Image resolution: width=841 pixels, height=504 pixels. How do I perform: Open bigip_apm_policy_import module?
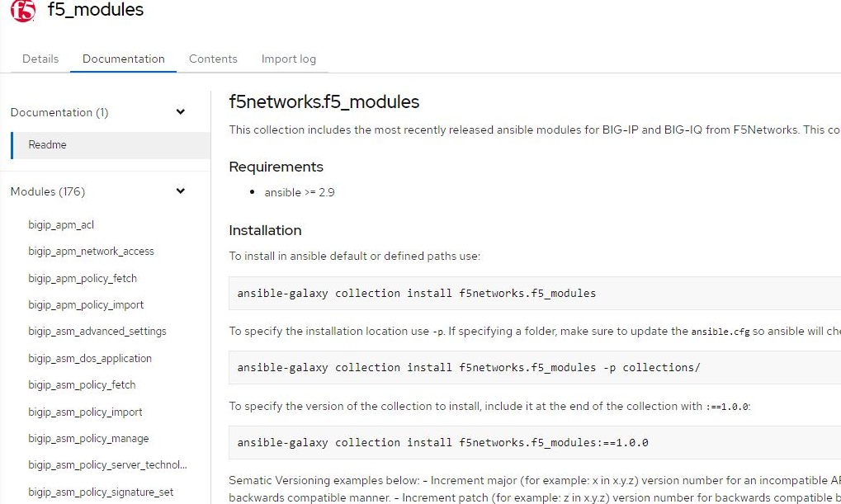point(86,304)
